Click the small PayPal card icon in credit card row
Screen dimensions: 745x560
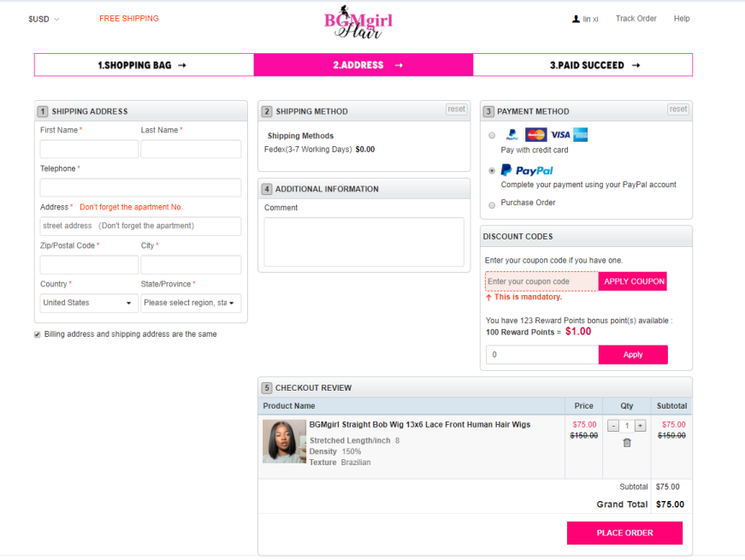point(511,135)
